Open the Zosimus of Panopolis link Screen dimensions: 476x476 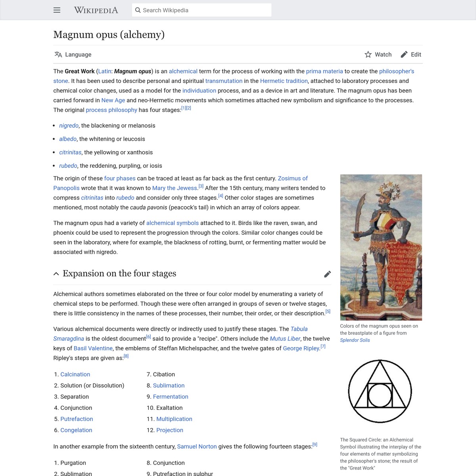pos(292,178)
